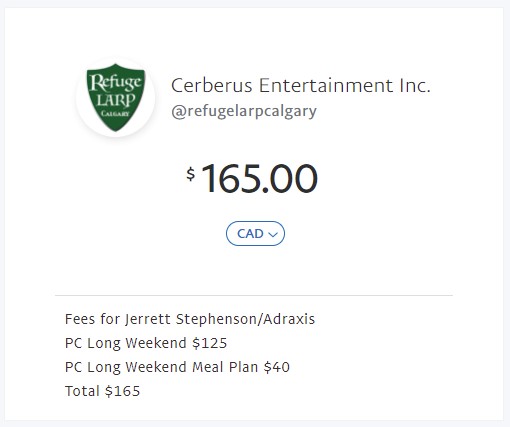
Task: Click the '$40' meal plan price
Action: (x=277, y=367)
